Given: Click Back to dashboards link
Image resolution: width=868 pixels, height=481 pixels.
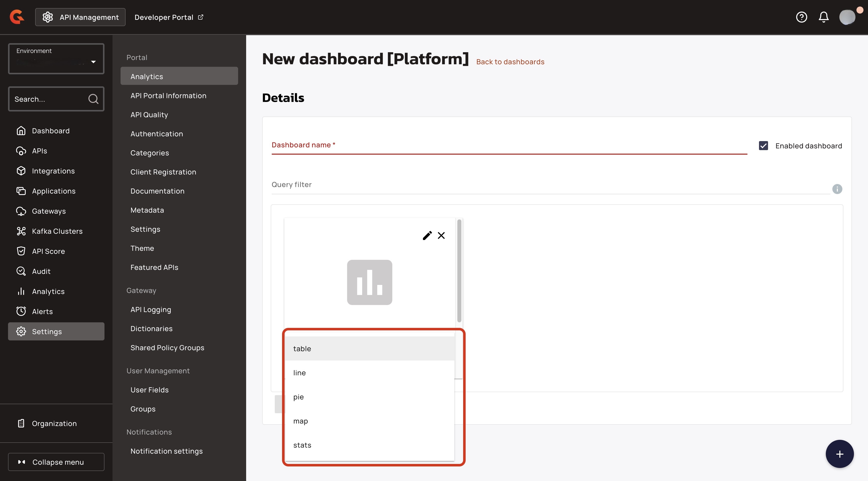Looking at the screenshot, I should click(x=510, y=62).
